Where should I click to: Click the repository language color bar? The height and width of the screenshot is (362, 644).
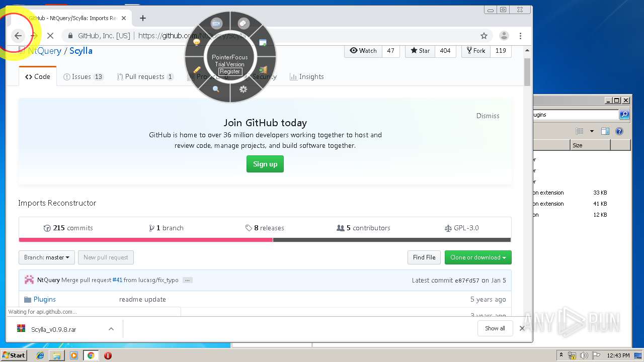[265, 240]
